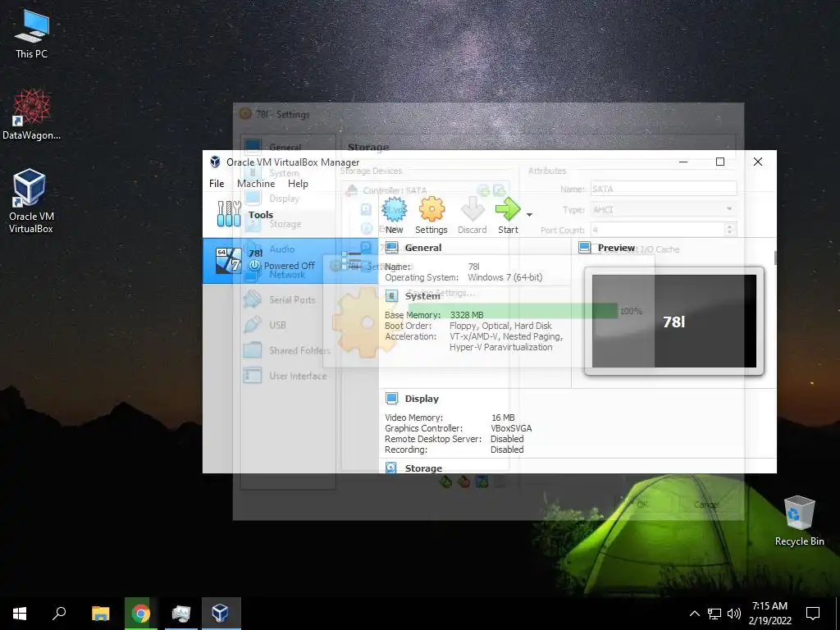Open the 78l machine list menu icon
The image size is (840, 630).
coord(351,261)
